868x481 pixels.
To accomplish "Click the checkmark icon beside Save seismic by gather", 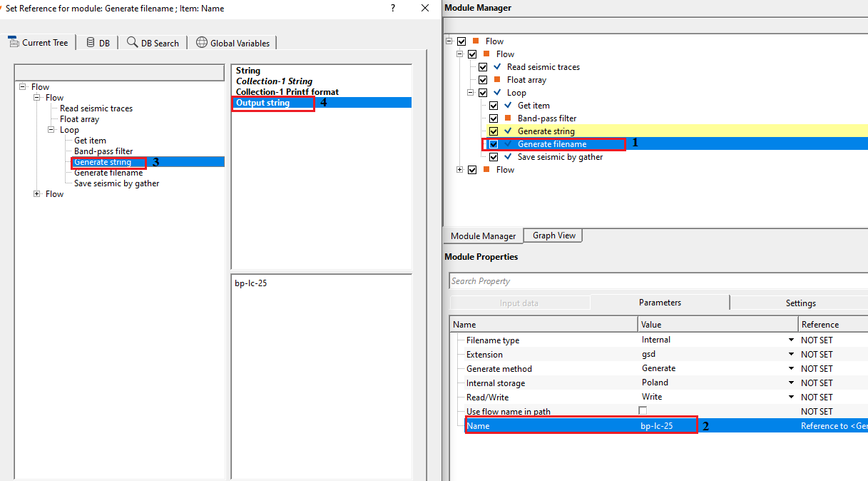I will pos(508,156).
